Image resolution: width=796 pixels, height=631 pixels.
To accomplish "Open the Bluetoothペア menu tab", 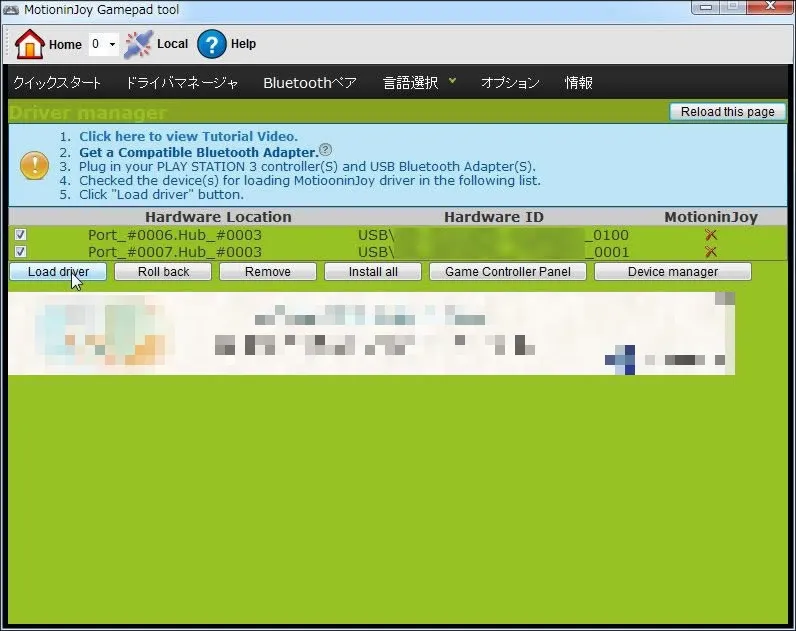I will pos(310,83).
